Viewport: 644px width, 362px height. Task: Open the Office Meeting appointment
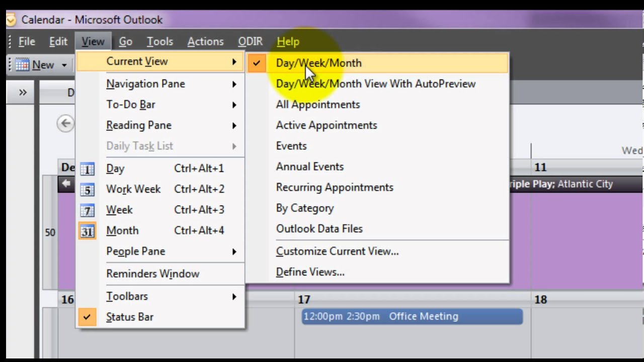coord(412,316)
